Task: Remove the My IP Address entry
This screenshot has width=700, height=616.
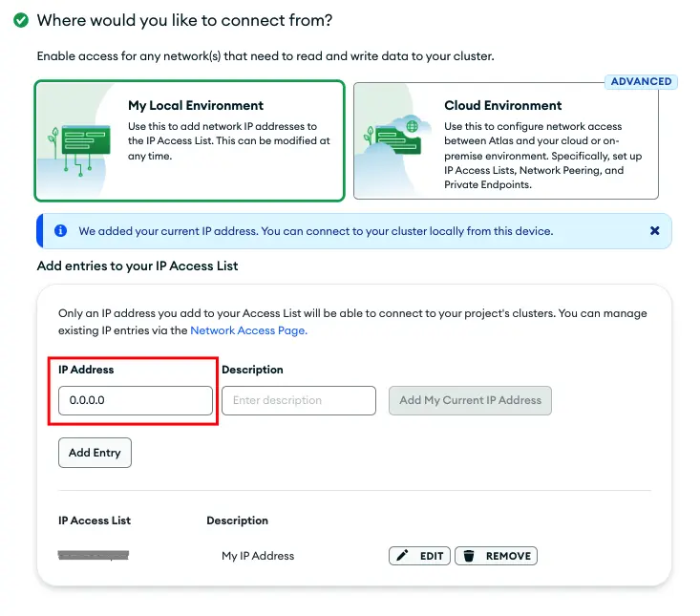Action: tap(496, 556)
